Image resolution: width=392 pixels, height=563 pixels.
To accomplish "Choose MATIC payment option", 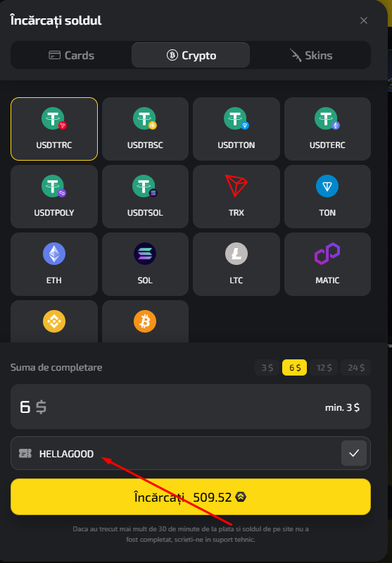I will tap(327, 264).
